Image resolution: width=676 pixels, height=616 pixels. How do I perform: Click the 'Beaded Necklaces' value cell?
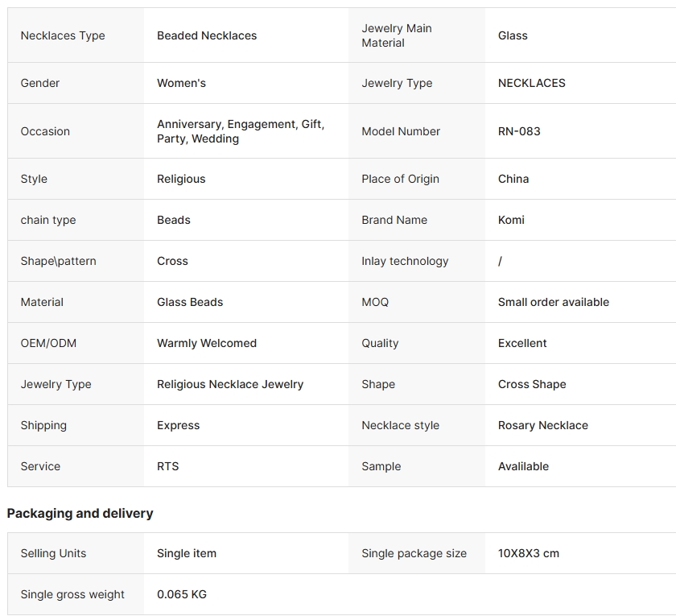207,35
